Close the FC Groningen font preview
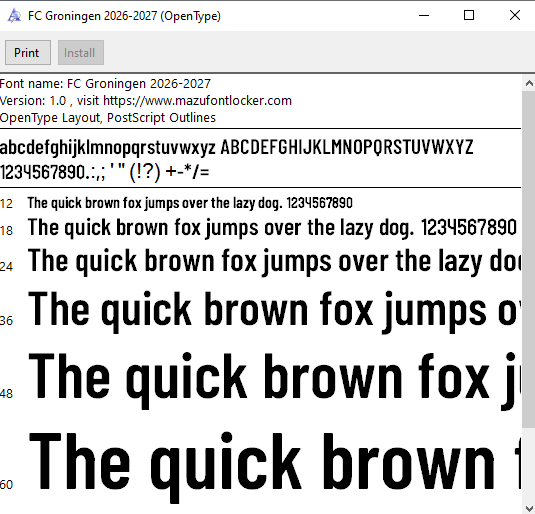The width and height of the screenshot is (535, 514). (x=515, y=15)
